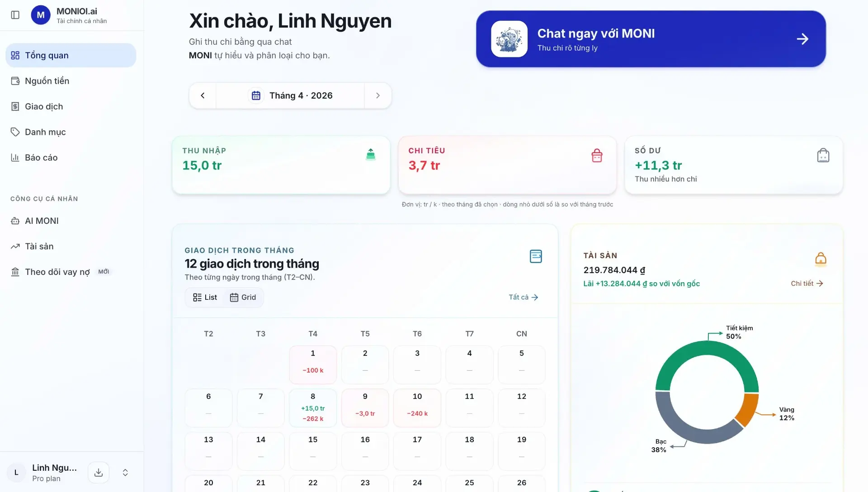Click green Tiết kiệm donut segment
868x492 pixels.
click(x=707, y=348)
